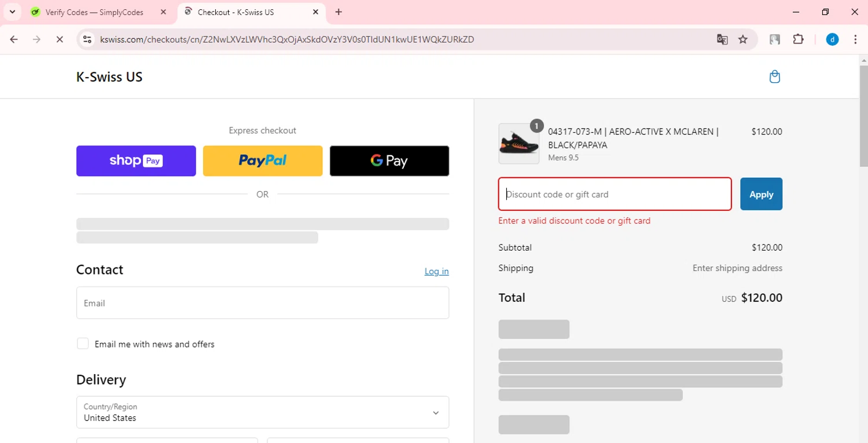Pay with Google Pay button
Screen dimensions: 868x443
point(389,161)
